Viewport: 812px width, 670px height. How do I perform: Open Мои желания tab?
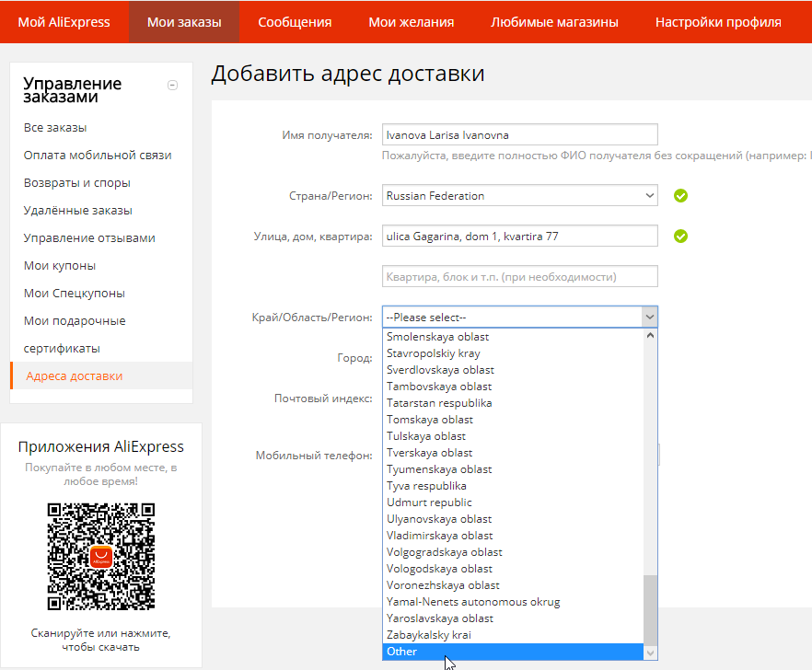coord(412,22)
